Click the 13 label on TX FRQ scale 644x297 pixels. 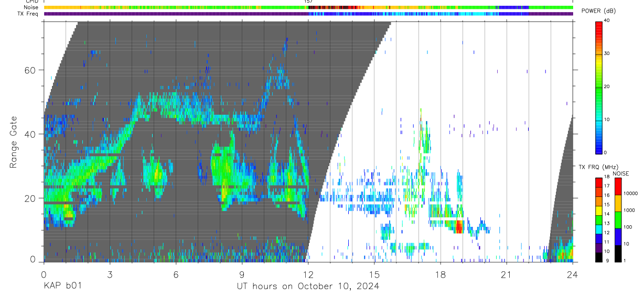[607, 223]
